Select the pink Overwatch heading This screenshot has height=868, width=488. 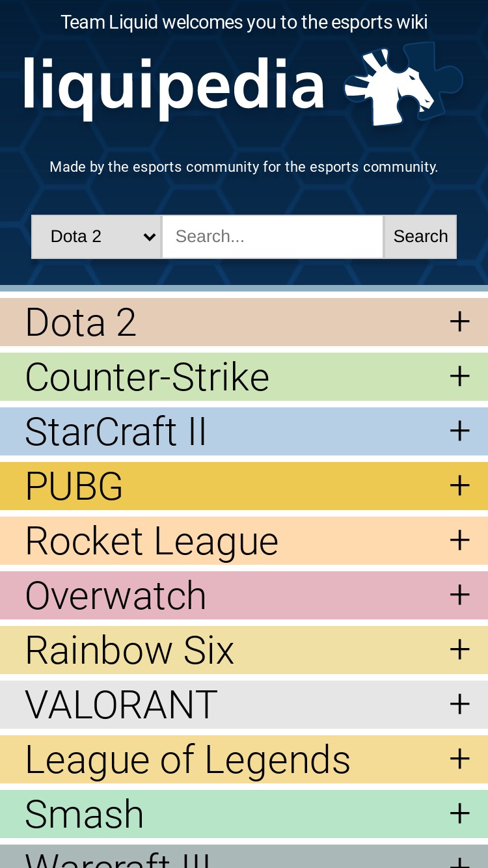coord(116,595)
